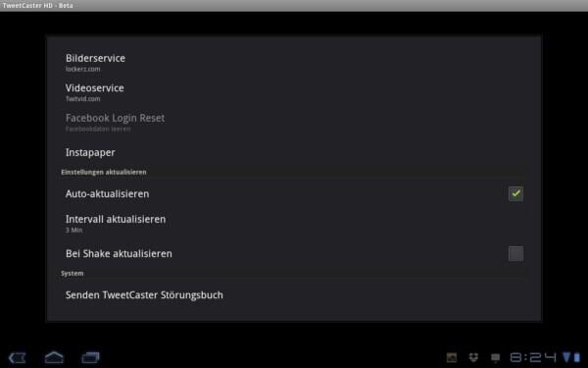Viewport: 588px width, 368px height.
Task: Open the Dropbox notification icon
Action: (x=473, y=357)
